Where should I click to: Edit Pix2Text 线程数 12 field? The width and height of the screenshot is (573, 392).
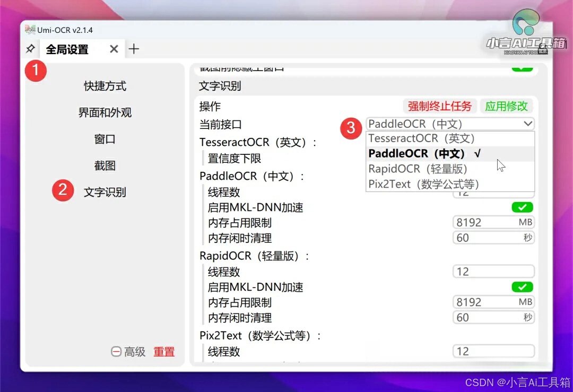pos(494,352)
